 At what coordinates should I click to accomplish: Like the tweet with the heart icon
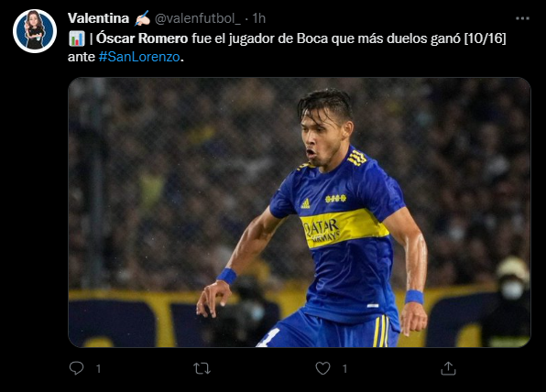coord(322,368)
